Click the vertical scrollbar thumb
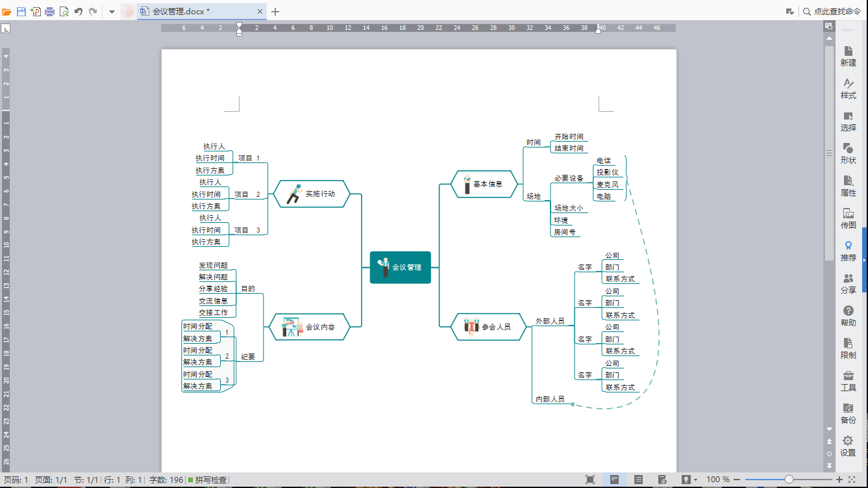 (x=829, y=153)
